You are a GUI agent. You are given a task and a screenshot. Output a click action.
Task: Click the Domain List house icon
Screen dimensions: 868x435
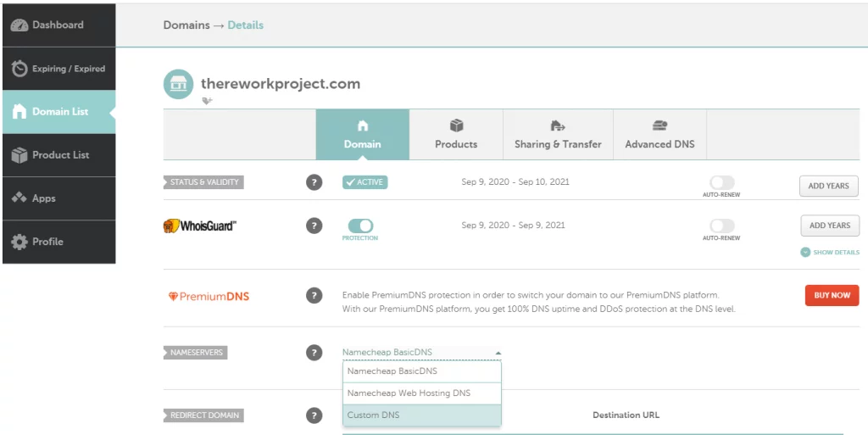pyautogui.click(x=19, y=111)
